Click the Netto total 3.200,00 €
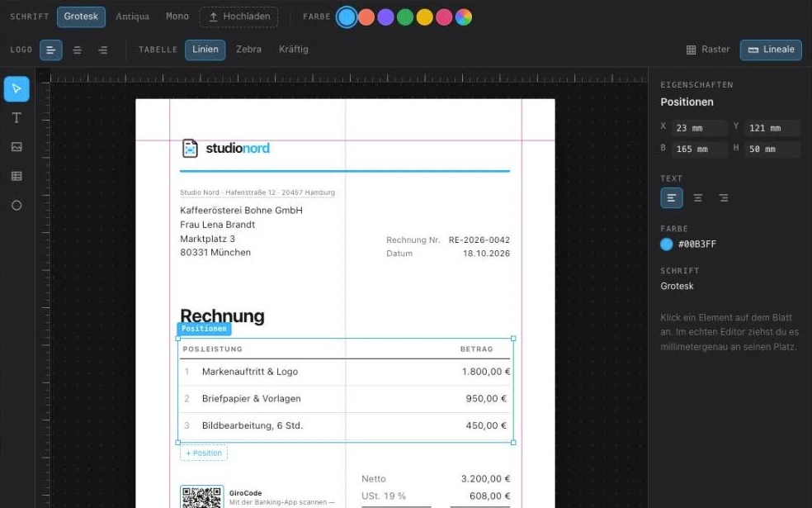 click(485, 479)
